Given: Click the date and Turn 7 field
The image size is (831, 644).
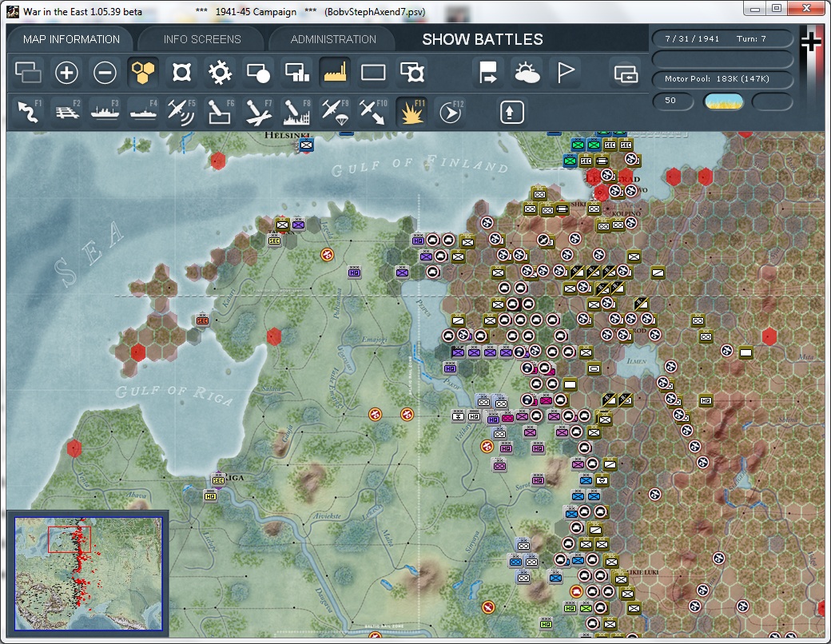Looking at the screenshot, I should click(x=722, y=38).
